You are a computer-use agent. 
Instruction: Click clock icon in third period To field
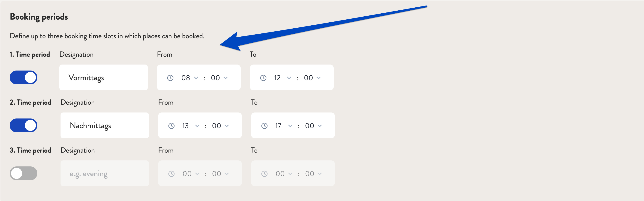(x=264, y=174)
